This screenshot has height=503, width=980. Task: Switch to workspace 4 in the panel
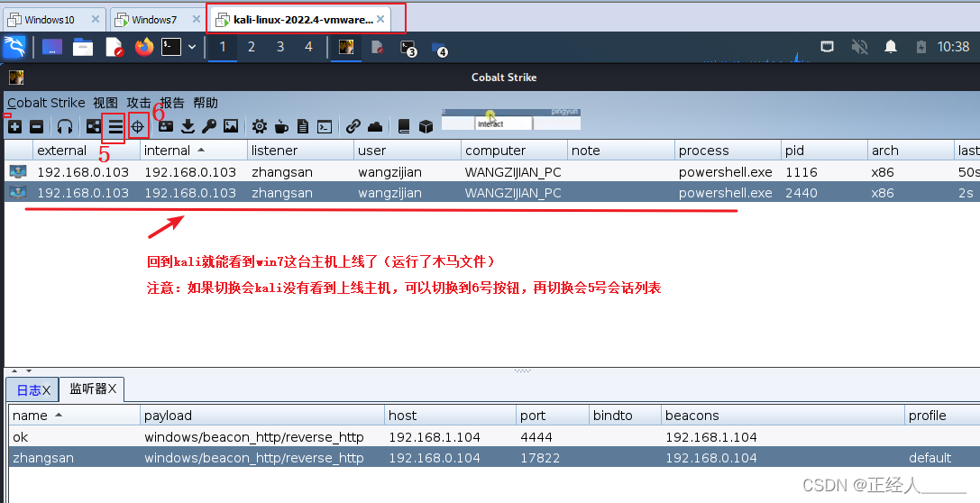[x=308, y=47]
